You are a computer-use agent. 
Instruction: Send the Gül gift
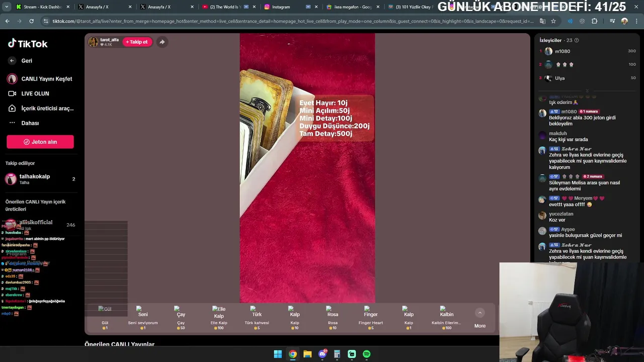click(105, 317)
